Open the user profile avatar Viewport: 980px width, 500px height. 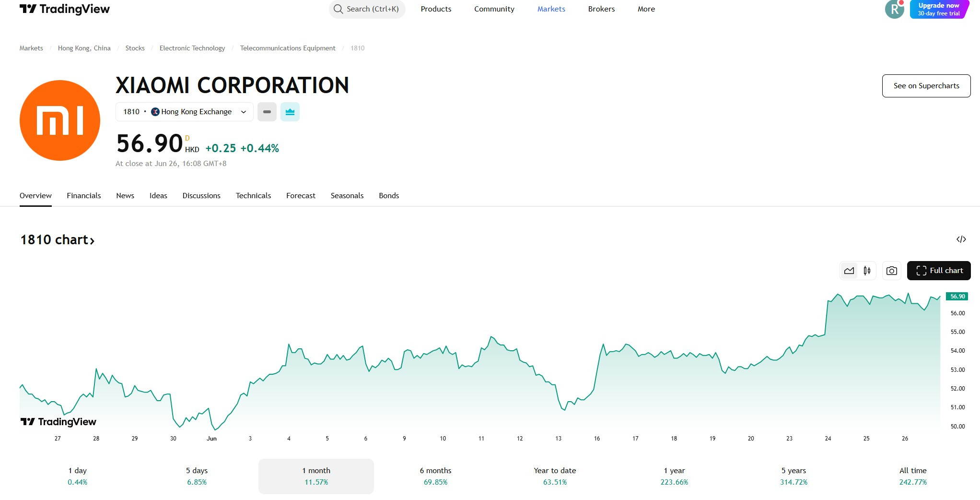(x=894, y=9)
